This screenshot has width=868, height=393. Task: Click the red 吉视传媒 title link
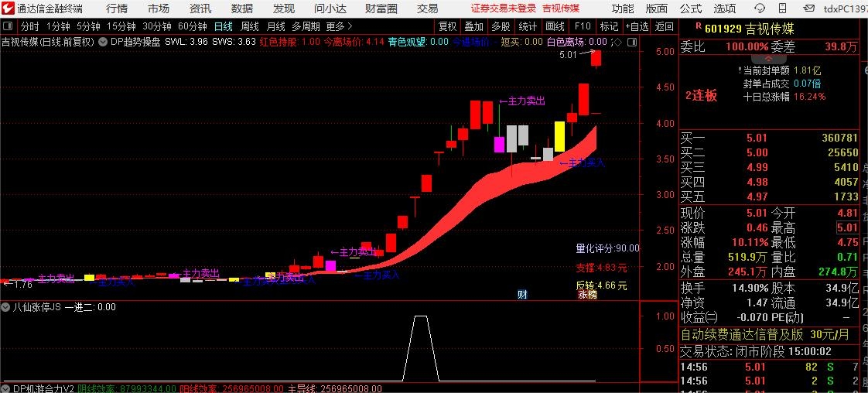(x=560, y=9)
